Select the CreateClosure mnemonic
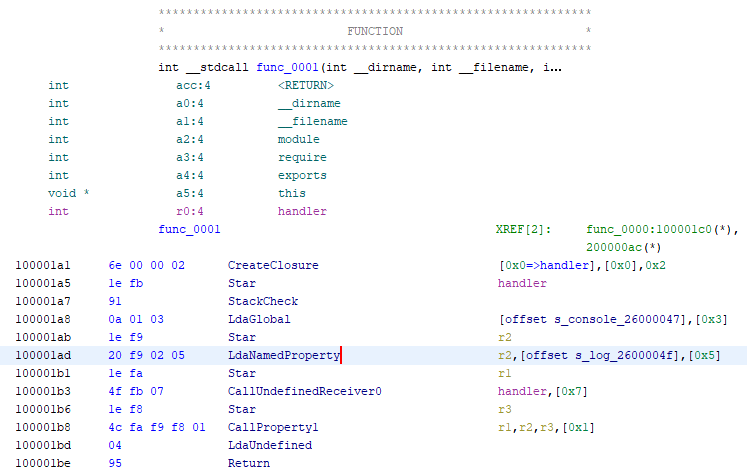The image size is (747, 471). (273, 265)
